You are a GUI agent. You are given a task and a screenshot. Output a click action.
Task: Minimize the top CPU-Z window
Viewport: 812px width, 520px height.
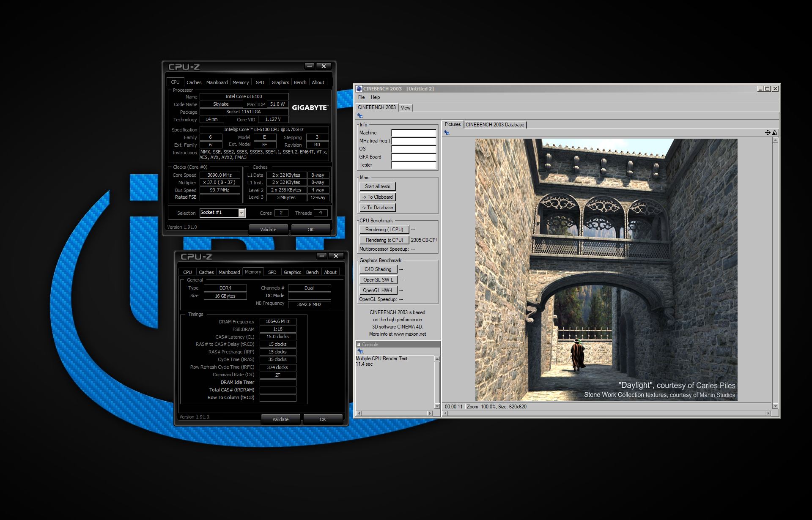click(310, 66)
